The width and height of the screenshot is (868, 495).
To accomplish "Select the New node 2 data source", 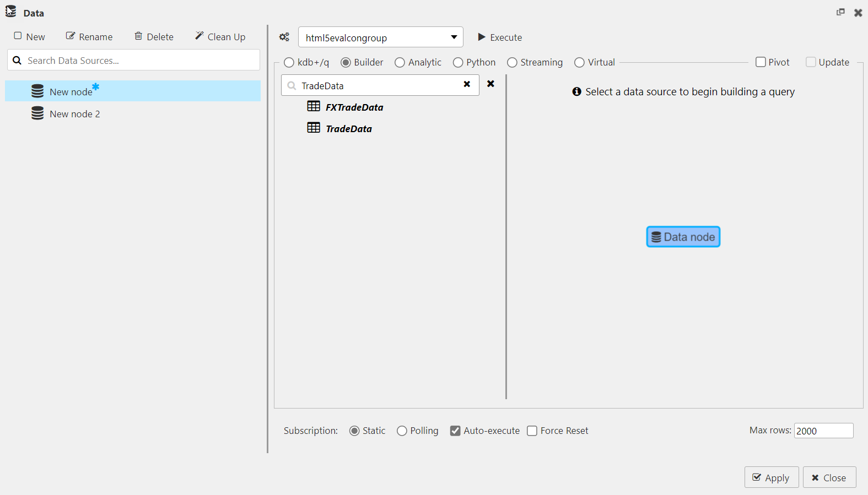I will click(x=74, y=114).
